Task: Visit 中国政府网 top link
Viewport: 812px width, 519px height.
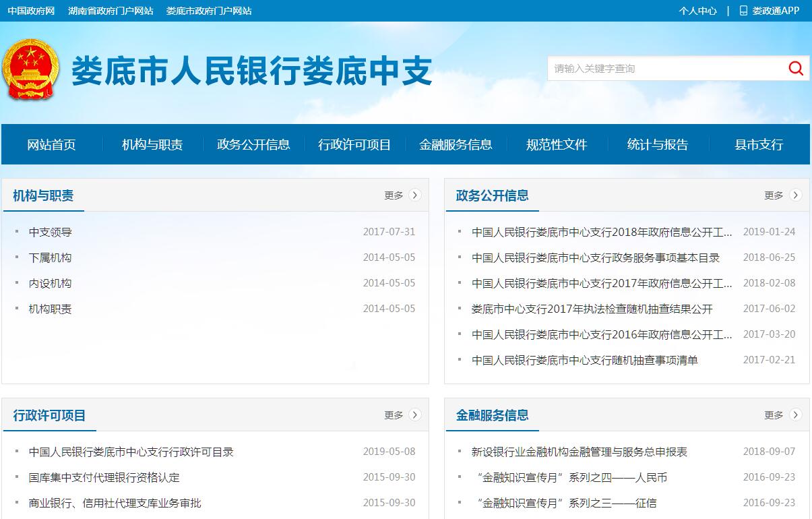Action: coord(31,11)
